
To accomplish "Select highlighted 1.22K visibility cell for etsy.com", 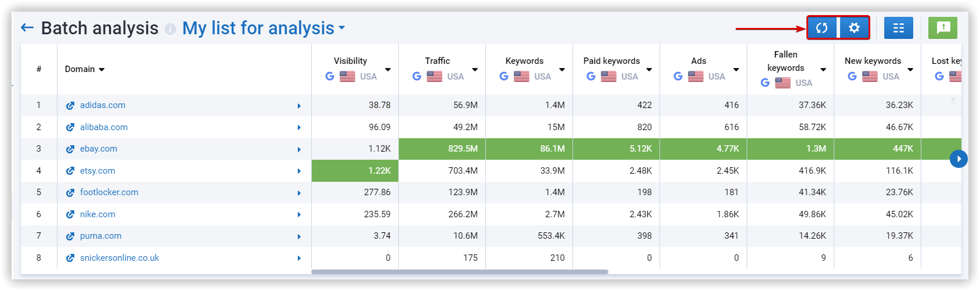I will [x=355, y=171].
